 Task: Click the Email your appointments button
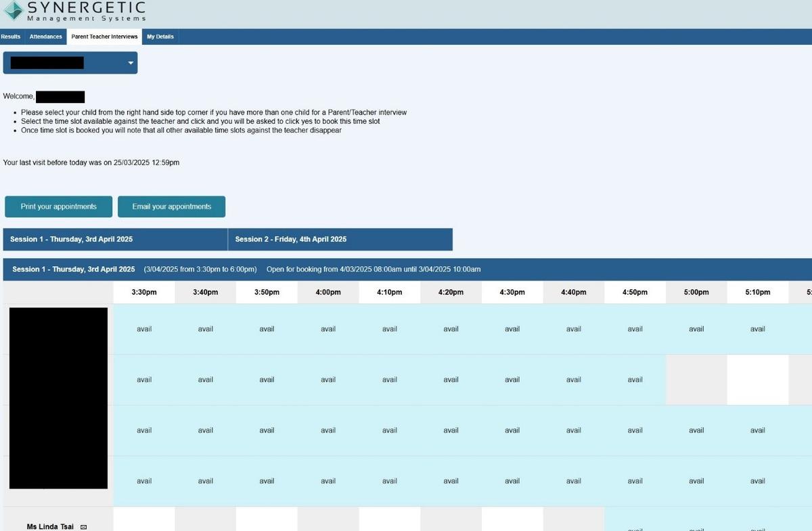tap(171, 207)
